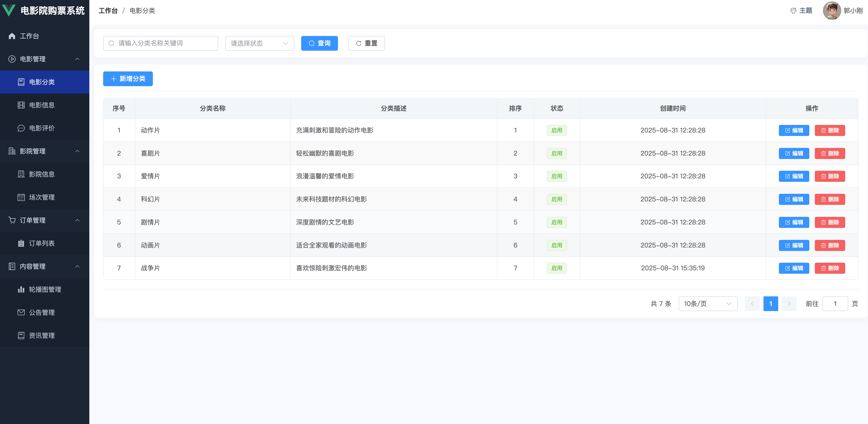Open 电影评价 from the sidebar

(x=41, y=128)
